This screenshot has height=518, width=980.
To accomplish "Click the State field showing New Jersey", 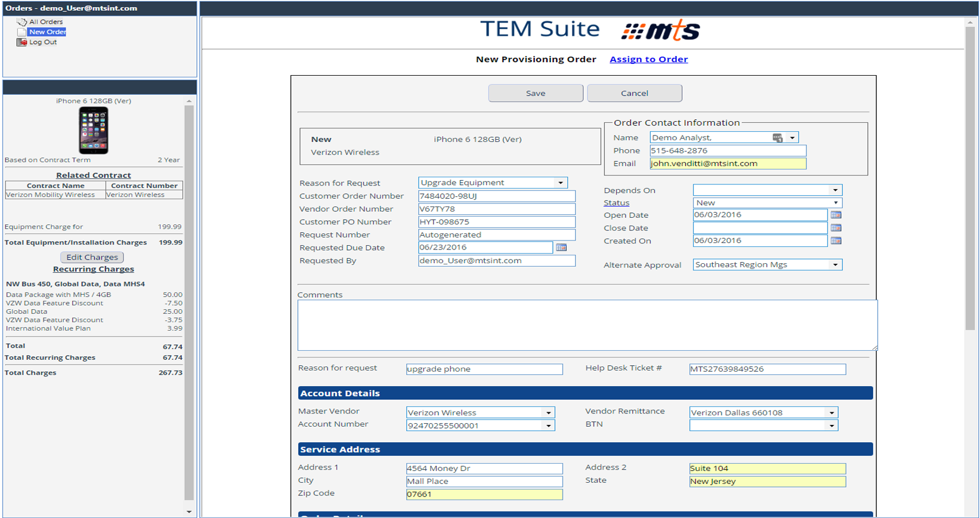I will click(x=767, y=482).
